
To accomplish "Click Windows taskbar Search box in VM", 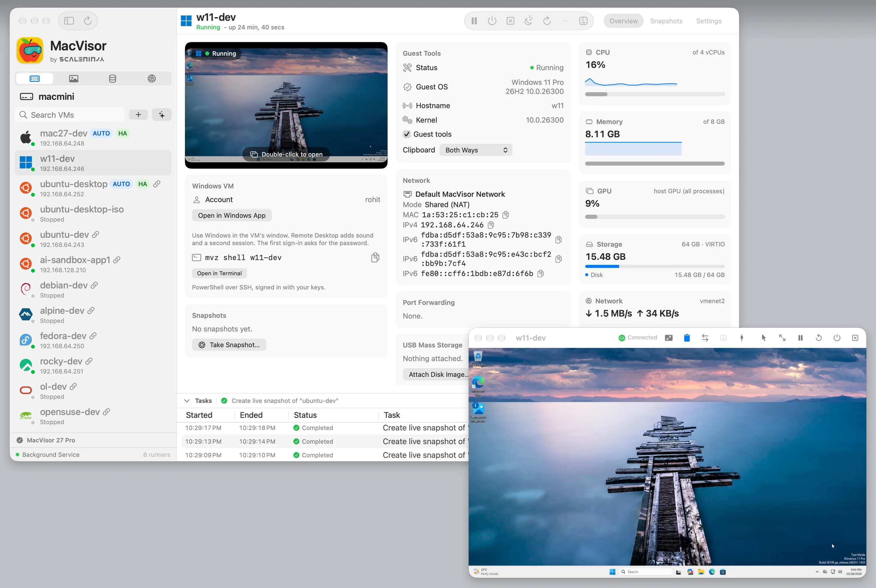I will [645, 572].
